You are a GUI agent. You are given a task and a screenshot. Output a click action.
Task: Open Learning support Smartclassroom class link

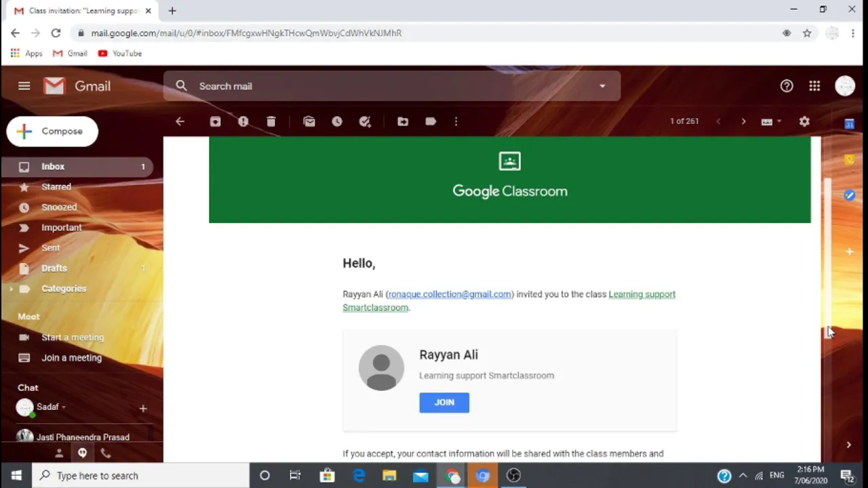click(x=509, y=301)
